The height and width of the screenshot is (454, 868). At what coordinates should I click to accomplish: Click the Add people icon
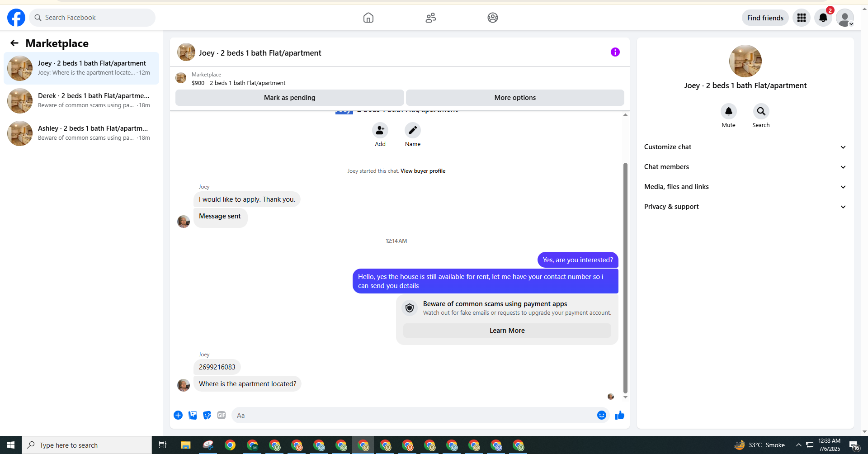coord(380,130)
